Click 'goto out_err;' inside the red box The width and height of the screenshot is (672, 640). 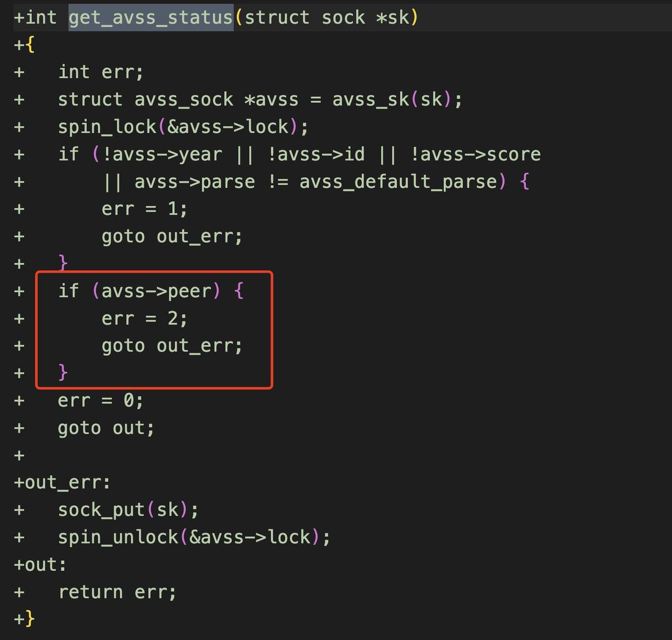tap(172, 346)
